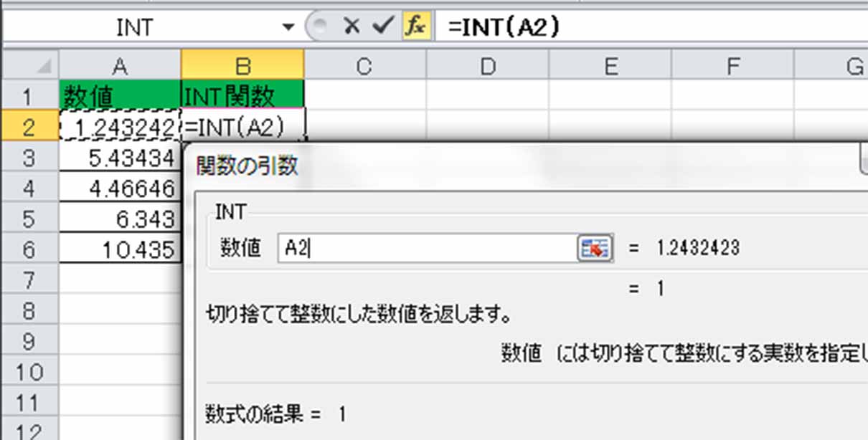The width and height of the screenshot is (868, 440).
Task: Select row 10 header
Action: pos(29,372)
